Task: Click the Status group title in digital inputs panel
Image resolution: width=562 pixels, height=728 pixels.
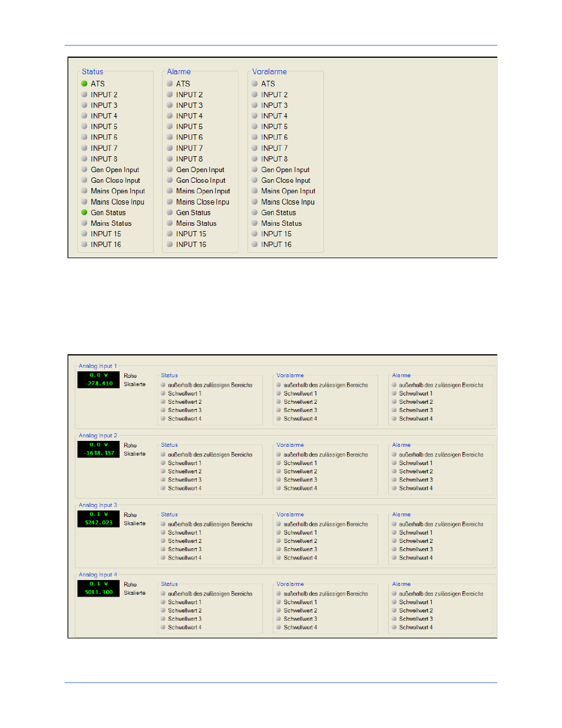Action: [x=92, y=71]
